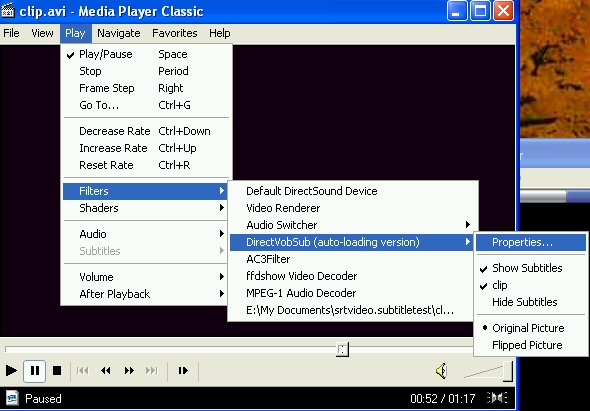Click the Pause button in the transport bar
Image resolution: width=590 pixels, height=411 pixels.
(x=34, y=371)
